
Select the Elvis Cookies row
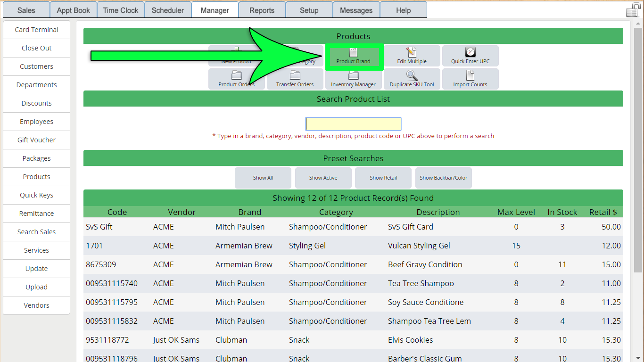353,340
